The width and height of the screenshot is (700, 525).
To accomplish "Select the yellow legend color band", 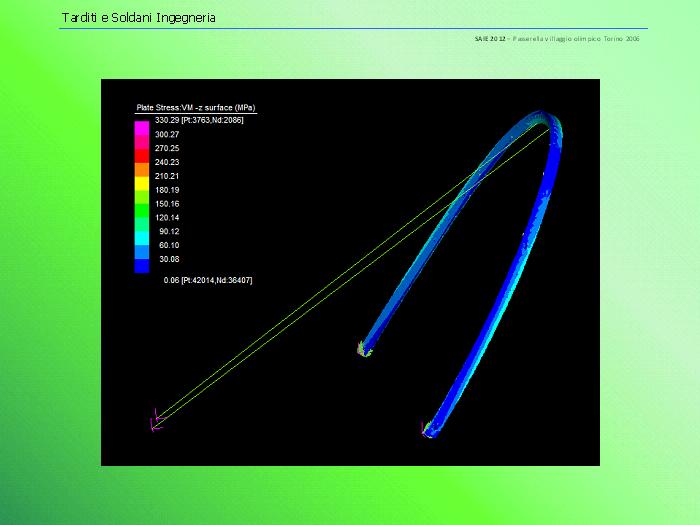I will pos(142,186).
